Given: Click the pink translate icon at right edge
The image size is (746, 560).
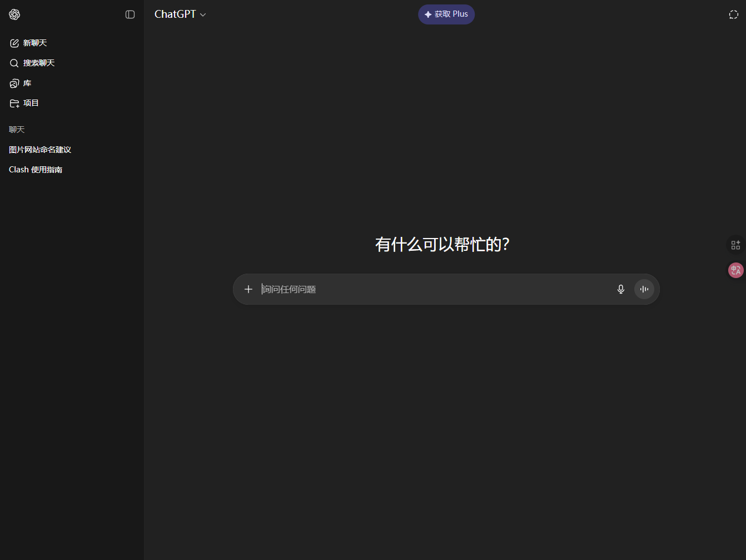Looking at the screenshot, I should click(735, 270).
